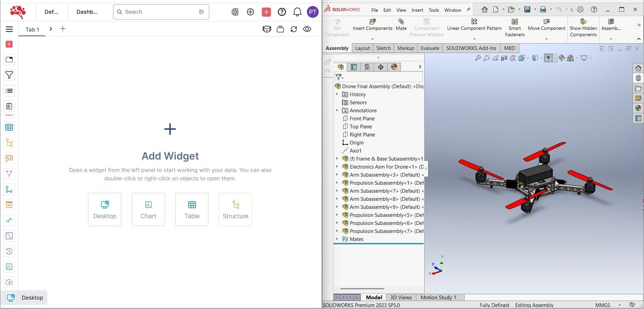Click the refresh icon in dashboard toolbar

294,29
